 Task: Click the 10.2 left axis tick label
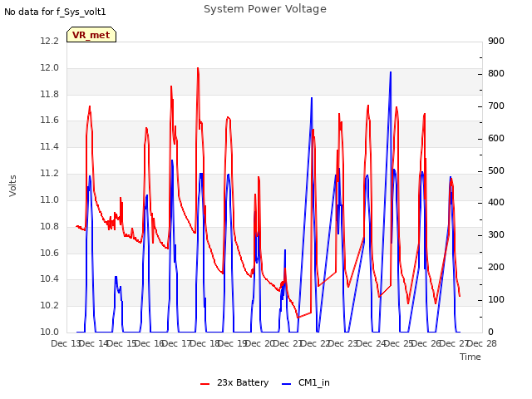[x=50, y=305]
